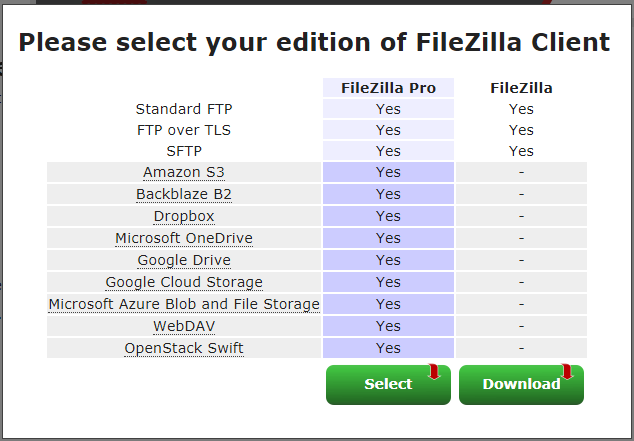The image size is (634, 441).
Task: Click the Yes cell for Amazon S3
Action: [388, 172]
